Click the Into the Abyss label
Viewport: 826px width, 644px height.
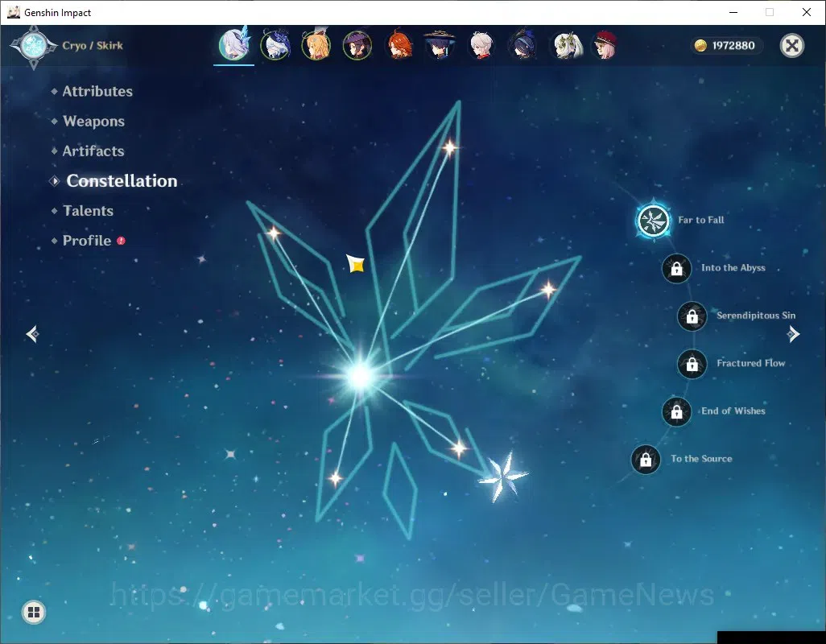pos(733,268)
